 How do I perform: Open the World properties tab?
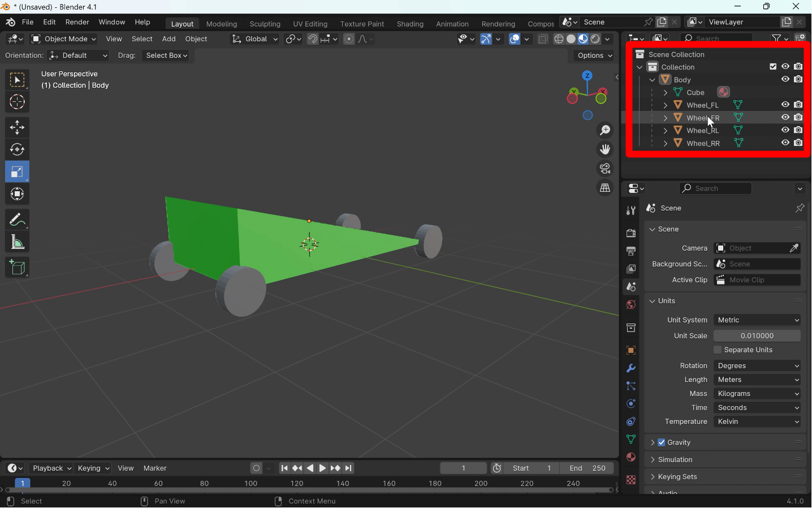coord(631,305)
